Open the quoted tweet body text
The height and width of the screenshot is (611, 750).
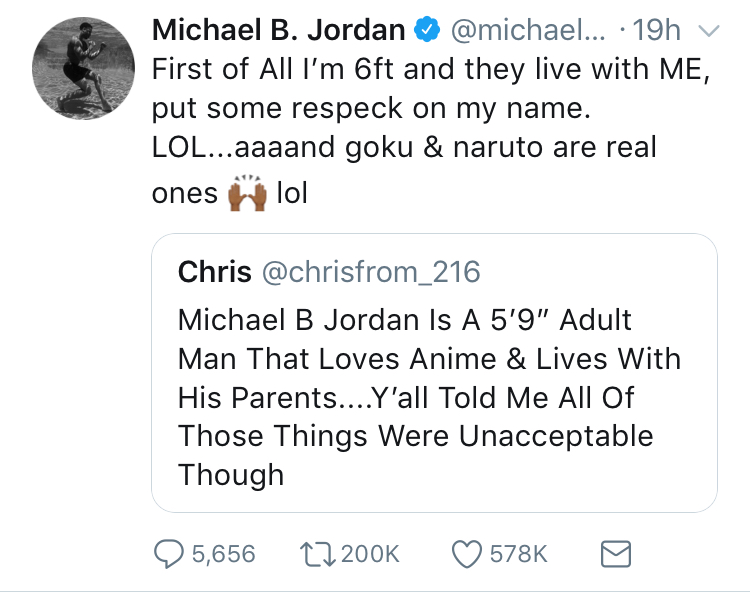click(429, 397)
